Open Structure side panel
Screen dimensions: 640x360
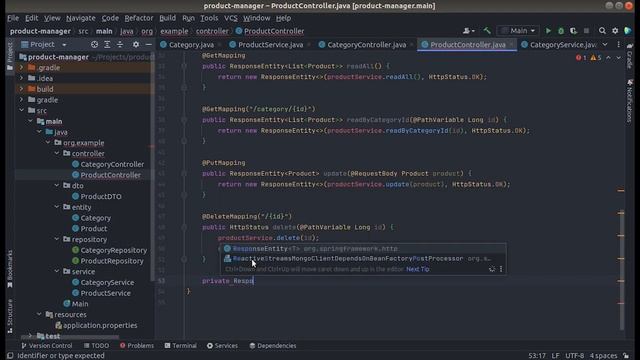[x=10, y=316]
